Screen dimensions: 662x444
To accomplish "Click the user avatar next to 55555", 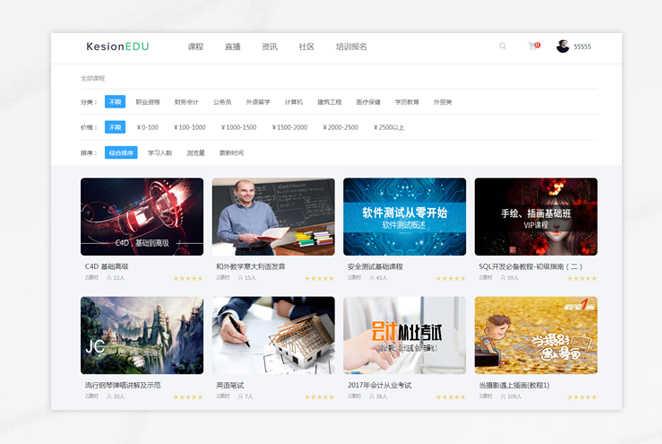I will [563, 46].
